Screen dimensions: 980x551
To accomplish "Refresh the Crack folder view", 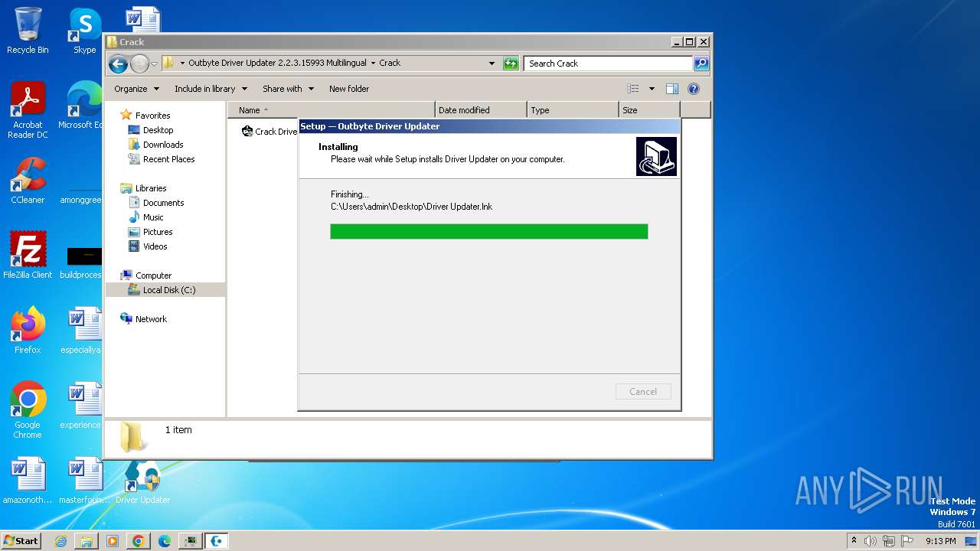I will tap(511, 64).
